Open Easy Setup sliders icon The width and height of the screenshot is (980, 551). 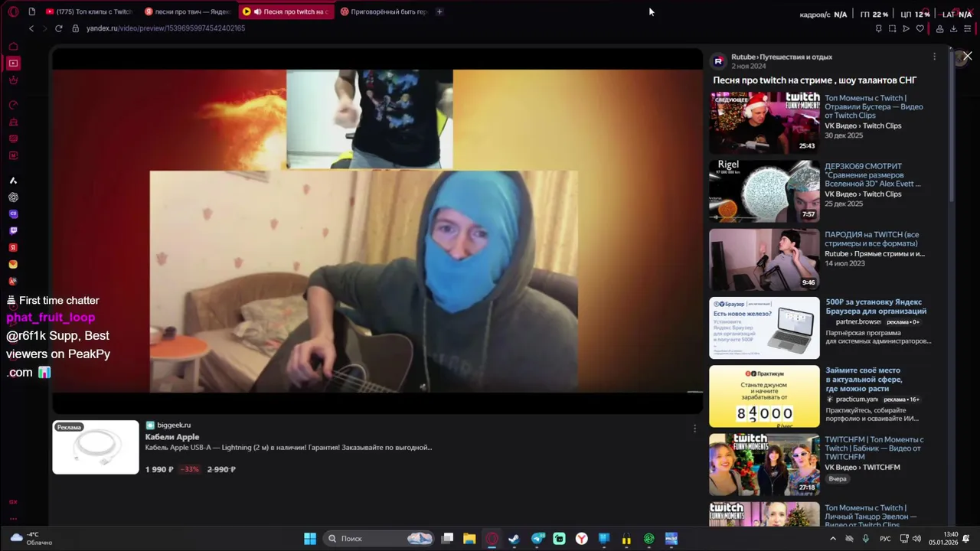[x=967, y=28]
